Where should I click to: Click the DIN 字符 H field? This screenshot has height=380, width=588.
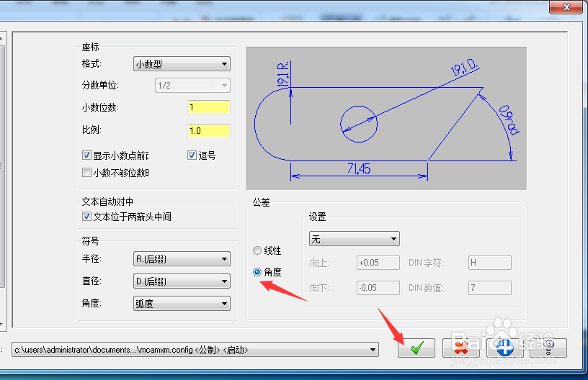(490, 263)
